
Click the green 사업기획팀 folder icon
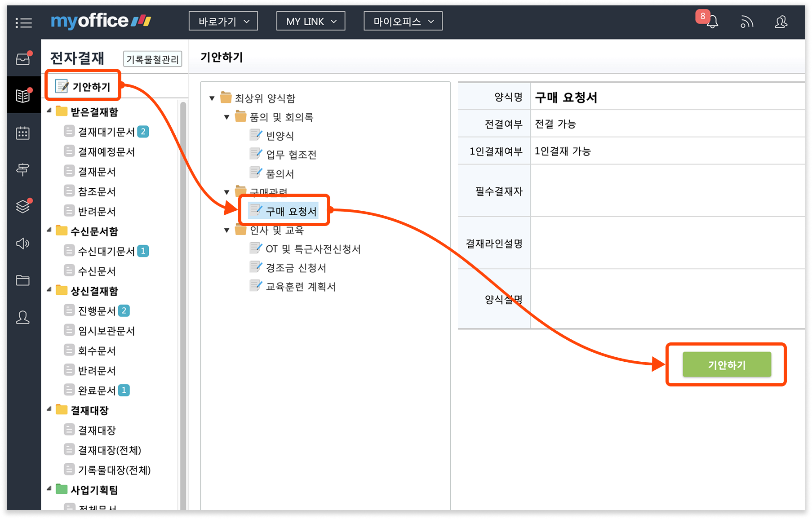[x=62, y=489]
